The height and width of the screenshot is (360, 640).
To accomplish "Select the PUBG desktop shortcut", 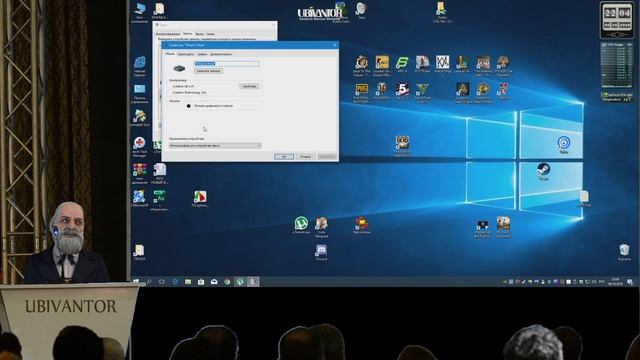I will [x=361, y=93].
